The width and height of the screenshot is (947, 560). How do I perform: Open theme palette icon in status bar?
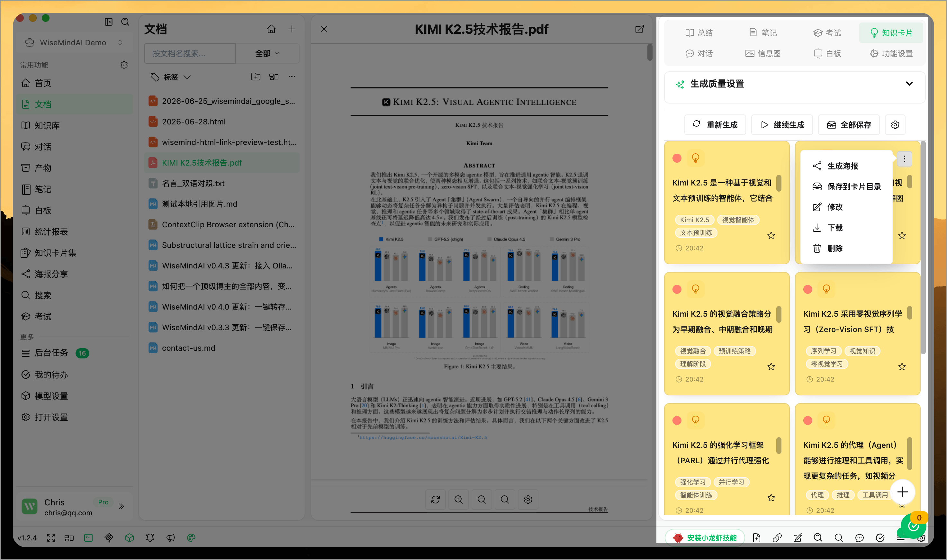191,538
